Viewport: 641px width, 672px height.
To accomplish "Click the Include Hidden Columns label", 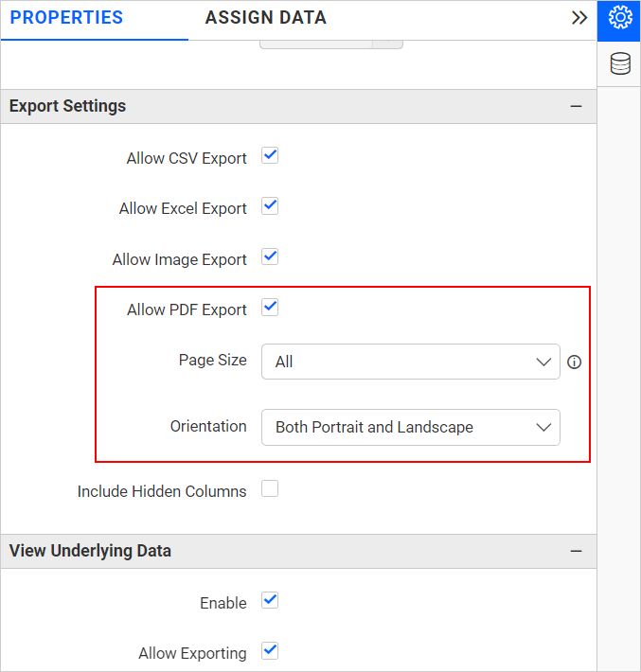I will (x=162, y=491).
